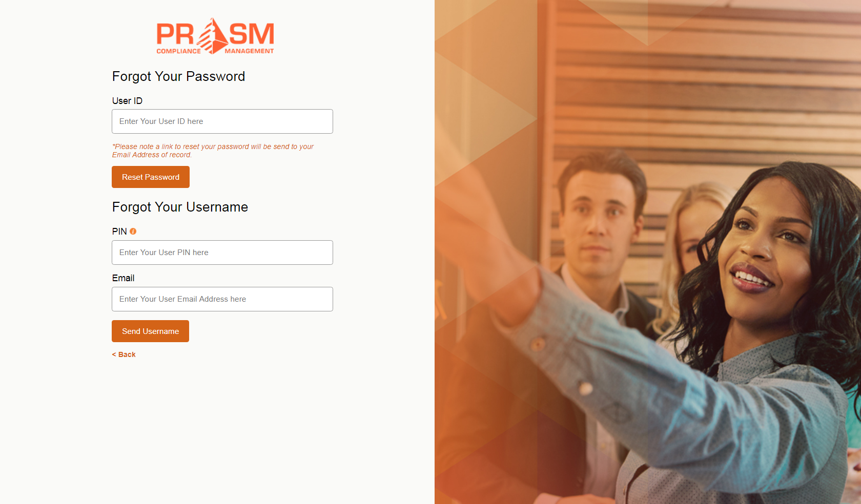Click the User ID field label

pos(127,101)
